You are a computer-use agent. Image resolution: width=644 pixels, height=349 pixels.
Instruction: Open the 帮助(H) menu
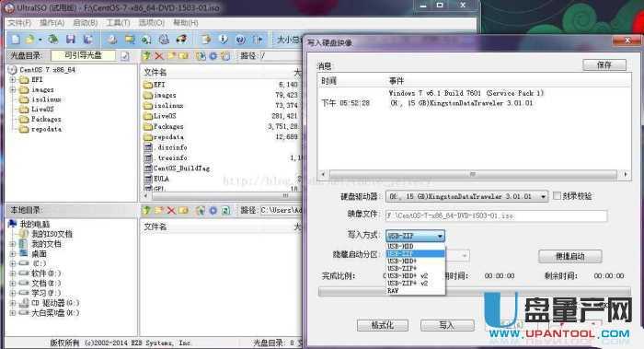[185, 23]
